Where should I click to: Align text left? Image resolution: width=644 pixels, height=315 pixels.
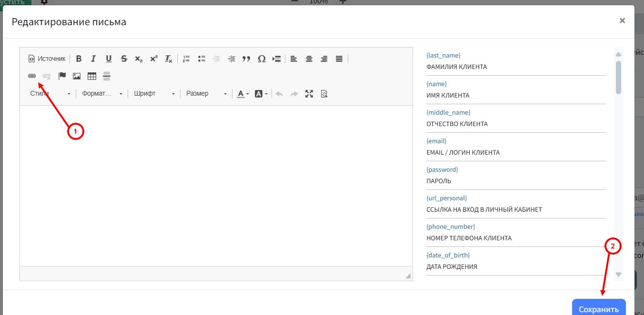pos(294,59)
